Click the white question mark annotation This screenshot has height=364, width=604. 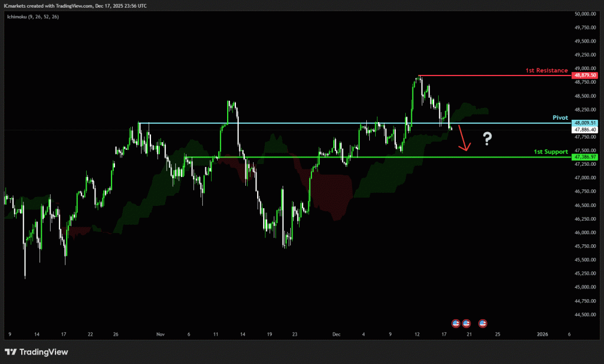tap(488, 139)
